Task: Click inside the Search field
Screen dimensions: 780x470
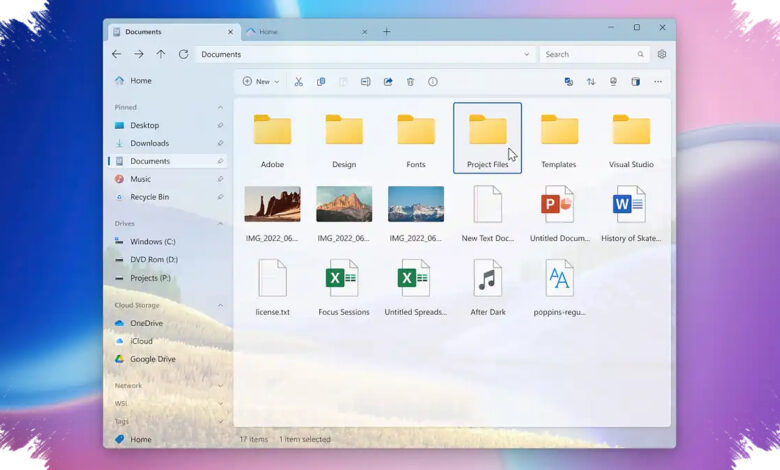Action: tap(594, 54)
